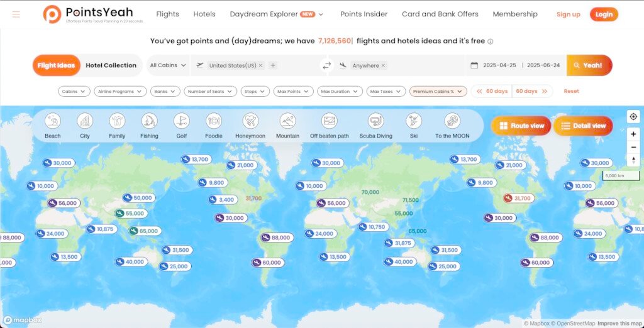Click the swap origin and destination arrows
644x328 pixels.
(326, 65)
